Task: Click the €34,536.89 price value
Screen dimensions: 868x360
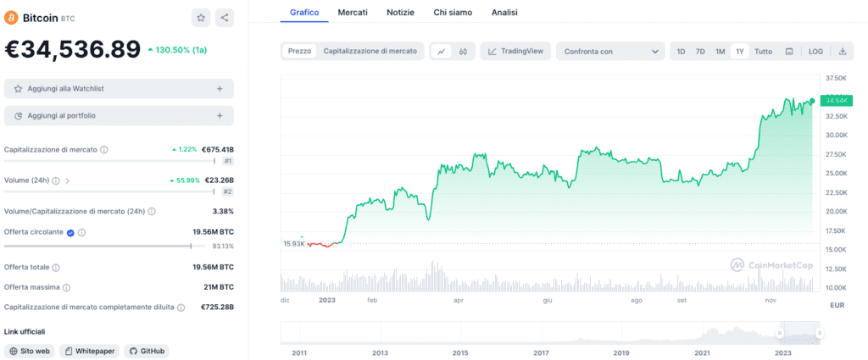Action: tap(73, 50)
